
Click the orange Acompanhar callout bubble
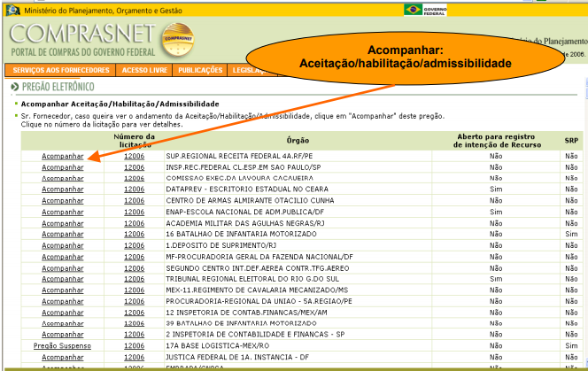click(405, 58)
